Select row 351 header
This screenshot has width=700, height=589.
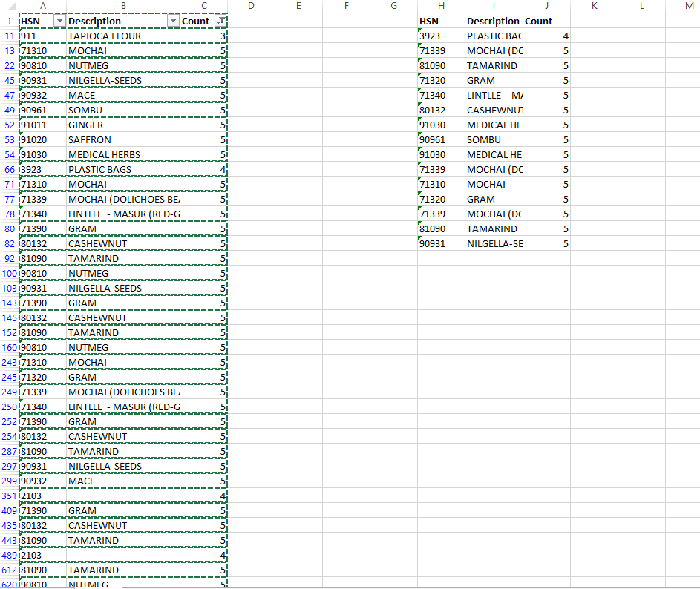tap(10, 496)
